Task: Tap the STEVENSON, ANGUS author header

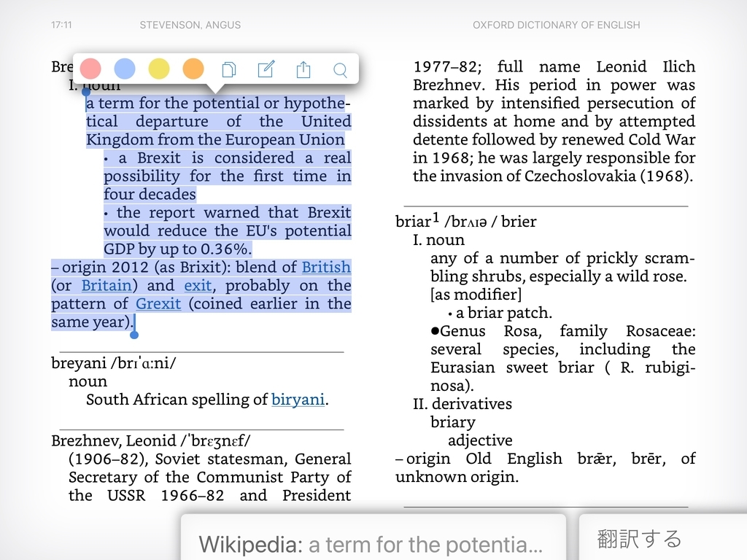Action: pyautogui.click(x=190, y=25)
